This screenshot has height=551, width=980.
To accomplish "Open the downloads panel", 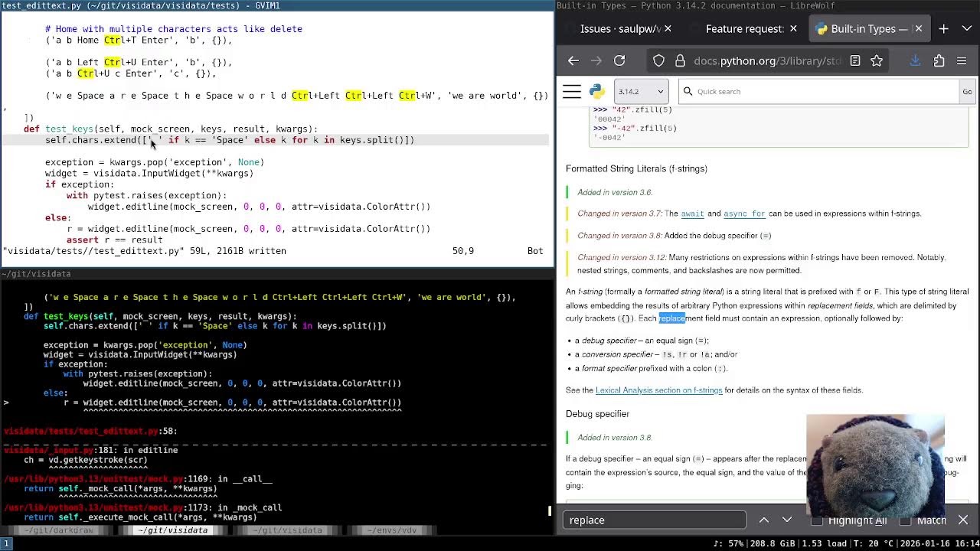I will tap(915, 61).
